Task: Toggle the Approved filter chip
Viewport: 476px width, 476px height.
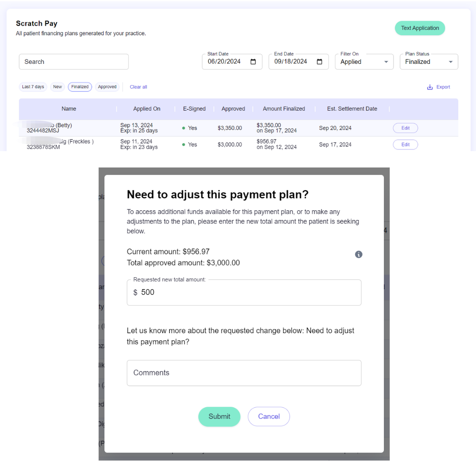Action: [x=107, y=87]
